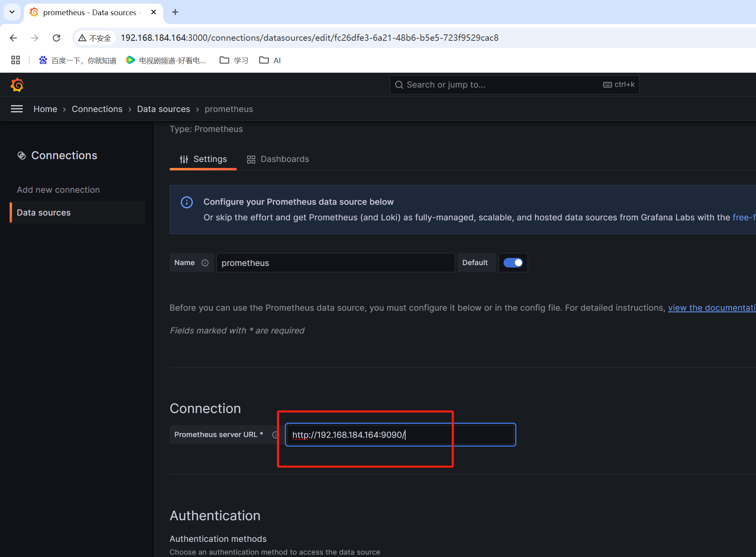Click the Grafana logo icon
This screenshot has width=756, height=557.
(x=17, y=85)
